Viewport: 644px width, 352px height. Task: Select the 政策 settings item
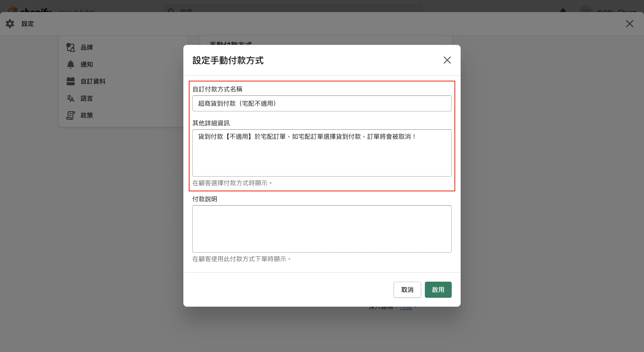tap(87, 115)
